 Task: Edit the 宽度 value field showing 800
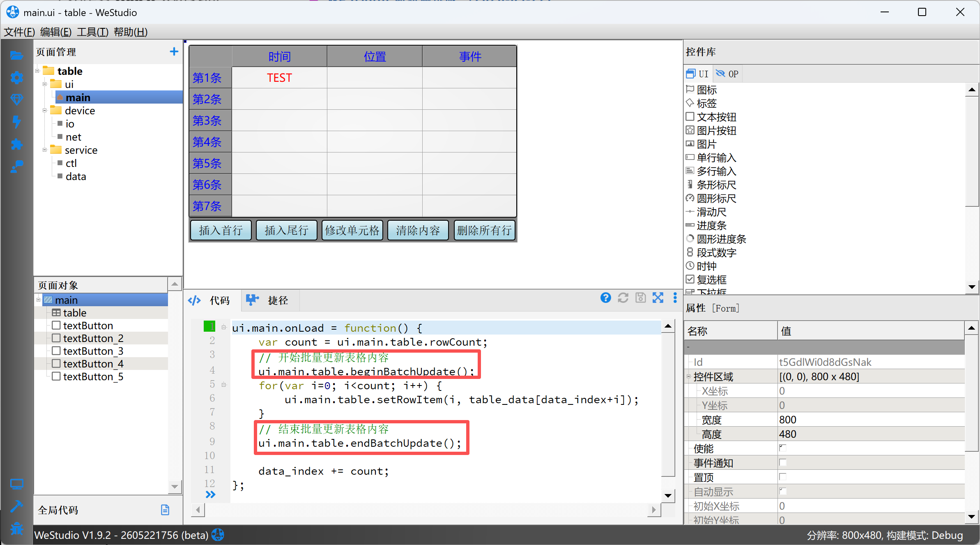pyautogui.click(x=871, y=420)
